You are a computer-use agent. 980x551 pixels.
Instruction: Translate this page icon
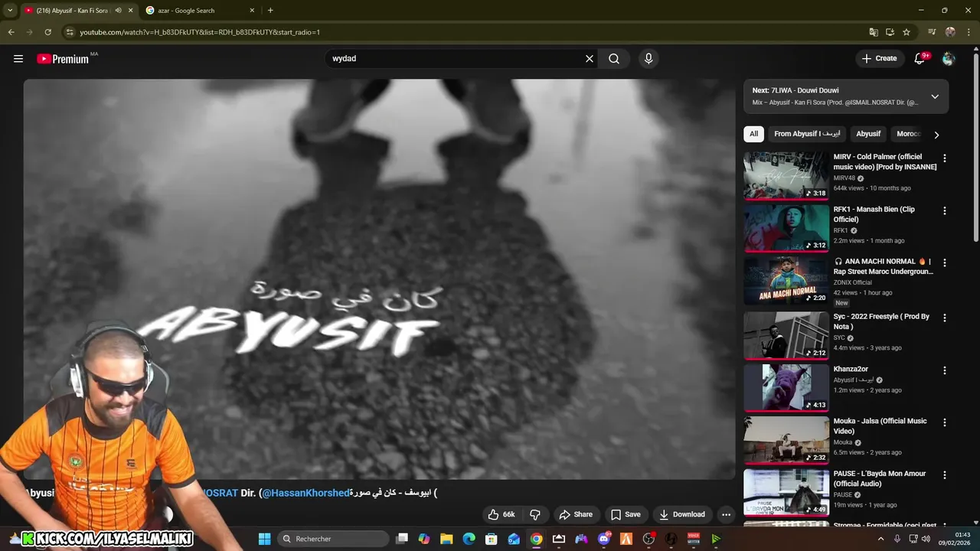point(874,32)
